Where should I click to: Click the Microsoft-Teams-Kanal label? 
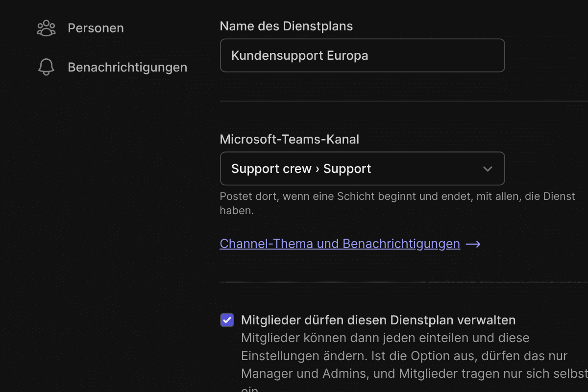289,140
